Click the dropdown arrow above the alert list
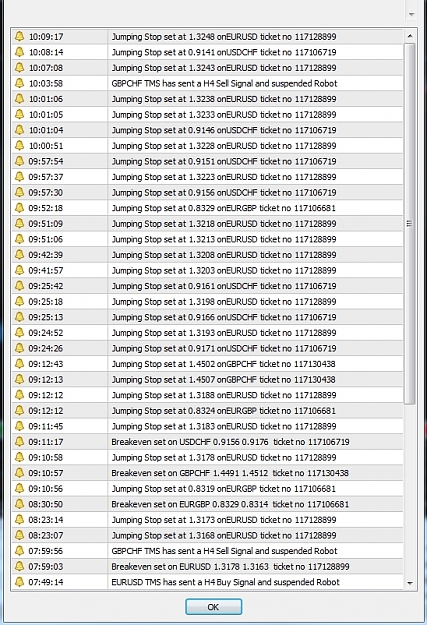The height and width of the screenshot is (625, 427). [411, 14]
